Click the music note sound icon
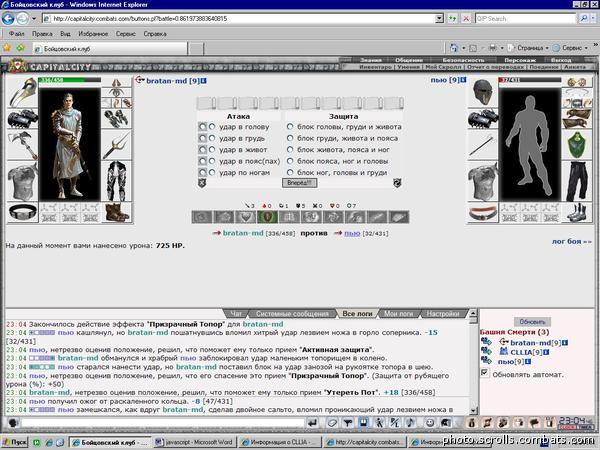600x450 pixels. [x=410, y=422]
